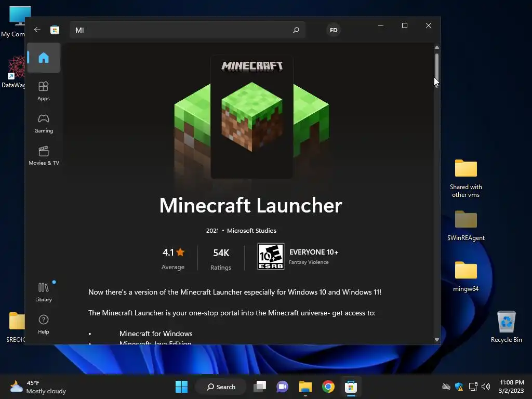Image resolution: width=532 pixels, height=399 pixels.
Task: Click Store scrollbar up arrow
Action: (x=436, y=47)
